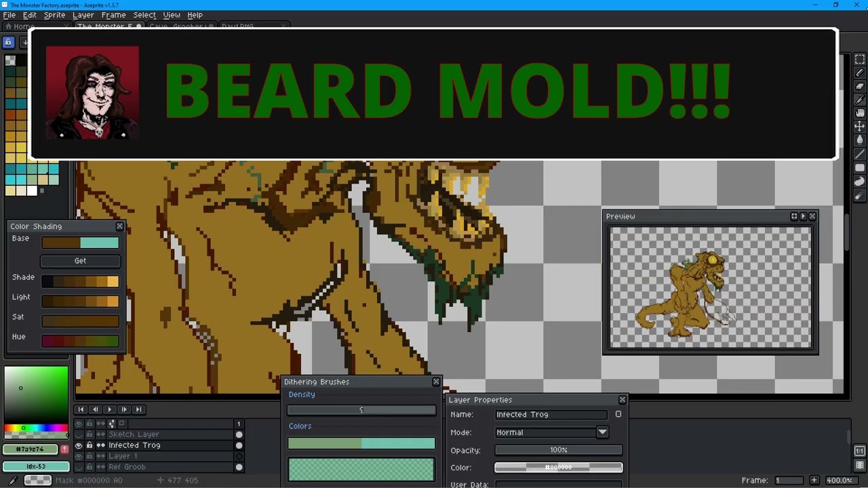The width and height of the screenshot is (868, 488).
Task: Select the Eyedropper tool
Action: 859,100
